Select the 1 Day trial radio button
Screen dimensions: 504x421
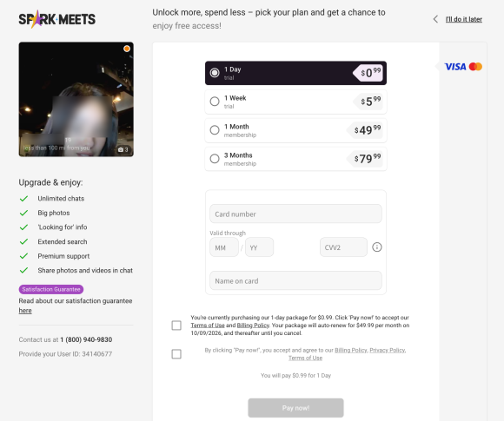click(x=215, y=73)
